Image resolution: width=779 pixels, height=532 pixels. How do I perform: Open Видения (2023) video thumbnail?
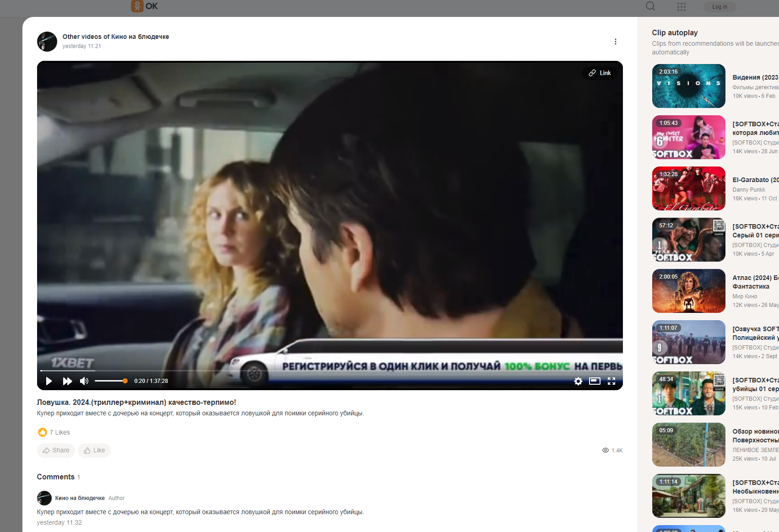pyautogui.click(x=688, y=86)
